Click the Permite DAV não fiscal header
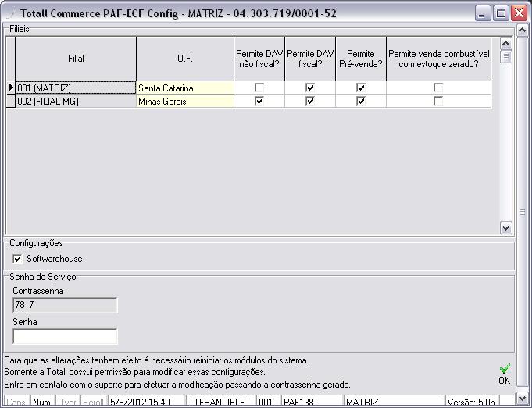This screenshot has height=408, width=532. pyautogui.click(x=259, y=59)
